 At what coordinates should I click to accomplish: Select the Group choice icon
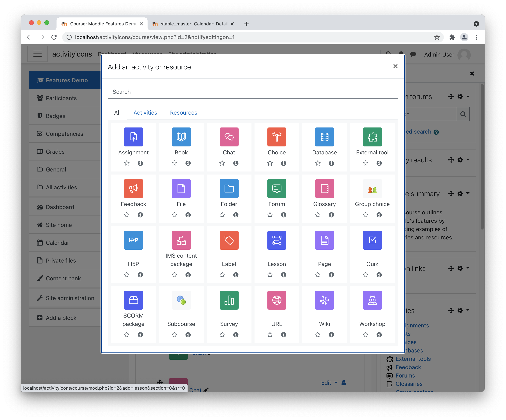[x=372, y=188]
